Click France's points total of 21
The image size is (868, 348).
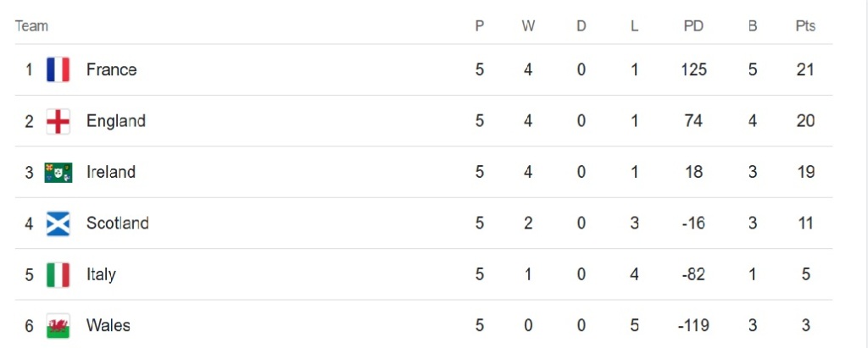click(x=805, y=69)
